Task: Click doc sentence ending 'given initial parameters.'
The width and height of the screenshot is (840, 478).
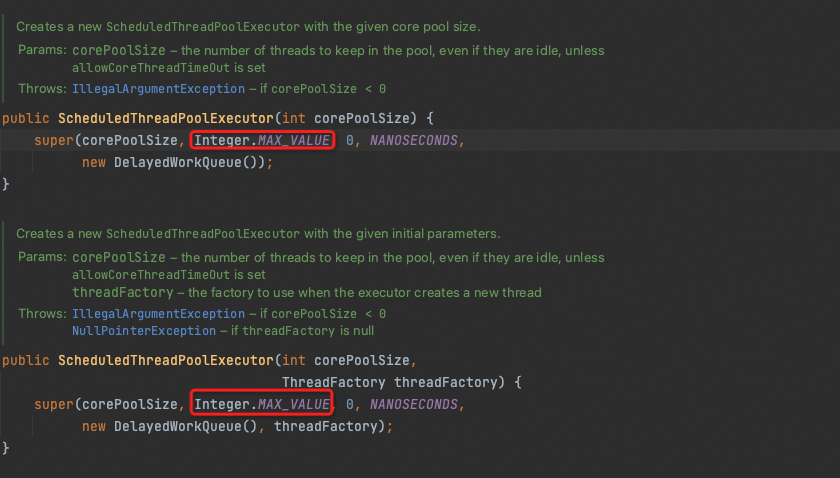Action: click(x=258, y=234)
